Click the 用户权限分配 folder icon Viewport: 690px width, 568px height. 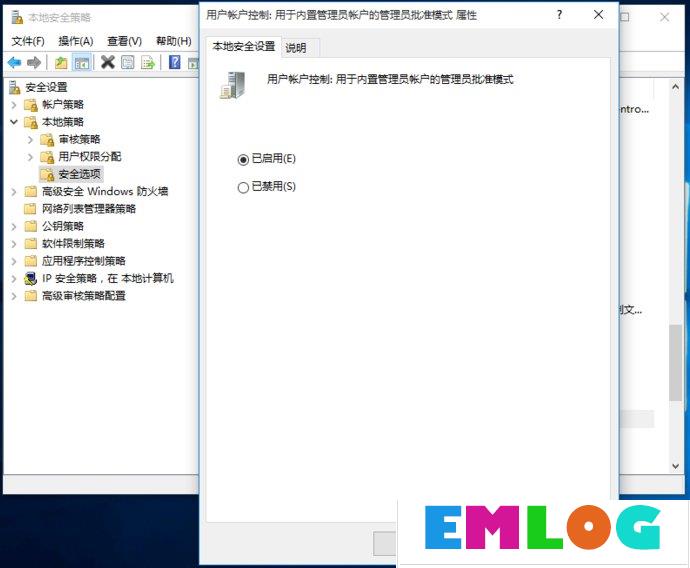pyautogui.click(x=47, y=157)
